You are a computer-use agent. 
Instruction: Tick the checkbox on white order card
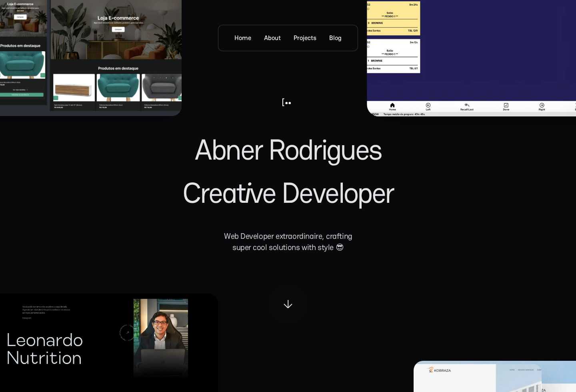pos(368,46)
